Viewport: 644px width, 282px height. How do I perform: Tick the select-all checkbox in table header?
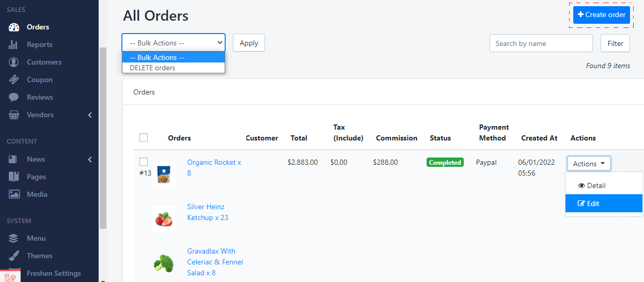[144, 137]
